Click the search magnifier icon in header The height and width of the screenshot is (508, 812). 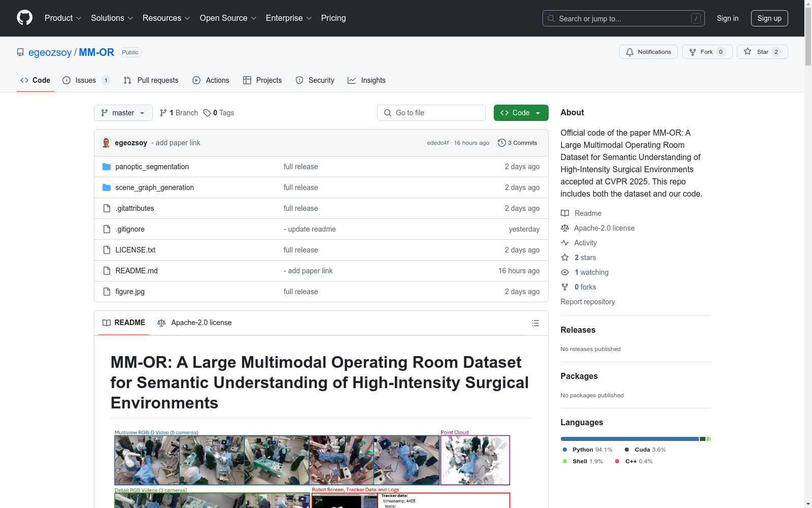[x=551, y=18]
